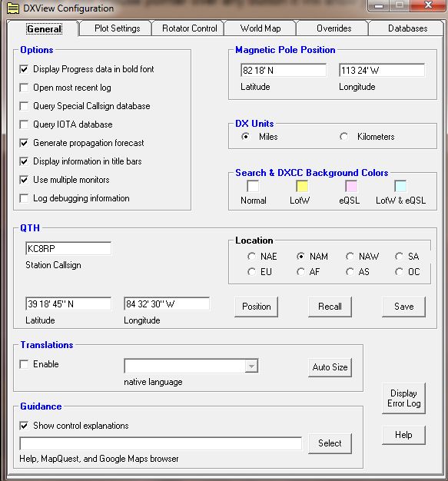Click the browser path input field

[161, 443]
